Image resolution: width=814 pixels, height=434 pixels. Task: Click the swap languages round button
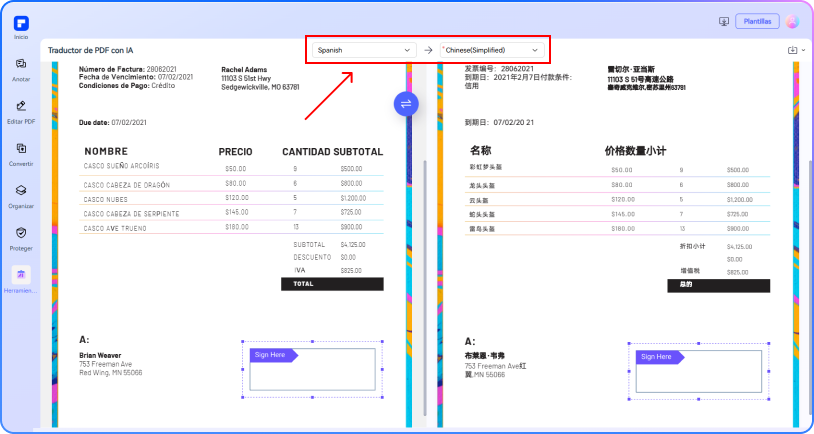(x=406, y=104)
